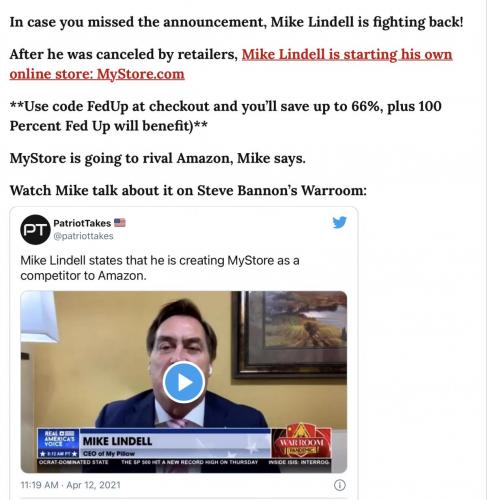Click the American flag emoji beside PatriotTakes
The width and height of the screenshot is (487, 500).
(x=120, y=222)
